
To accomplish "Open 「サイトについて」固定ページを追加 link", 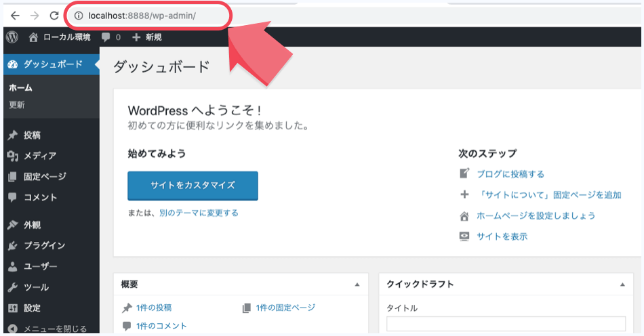I will pos(549,195).
